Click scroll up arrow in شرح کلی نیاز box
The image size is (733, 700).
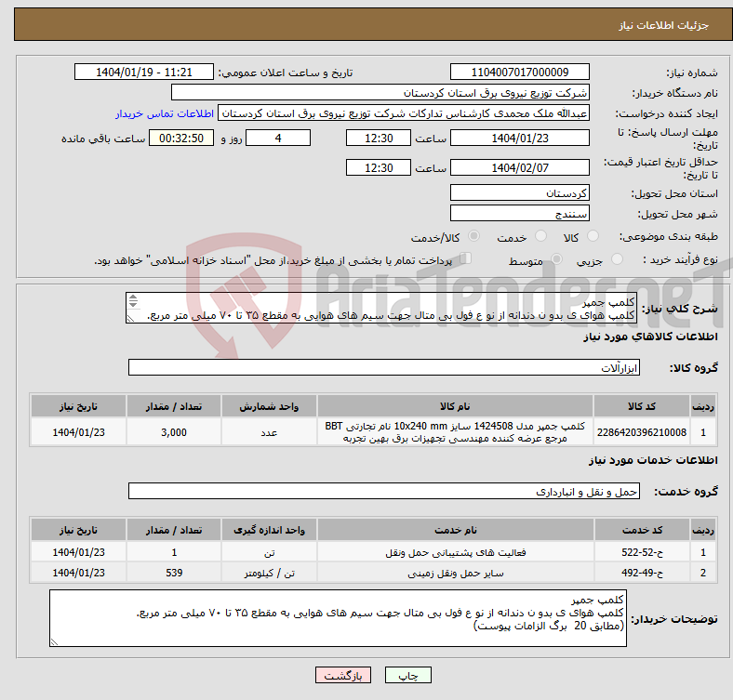pos(133,297)
